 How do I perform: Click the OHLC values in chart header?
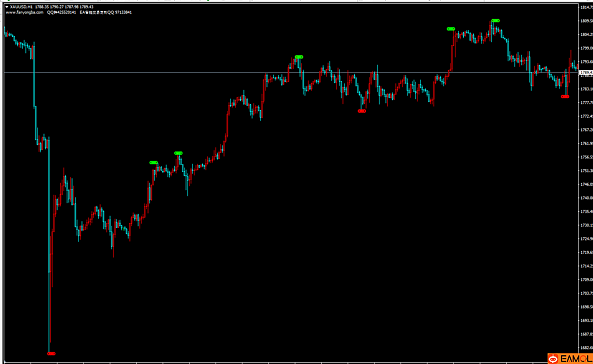[x=64, y=7]
